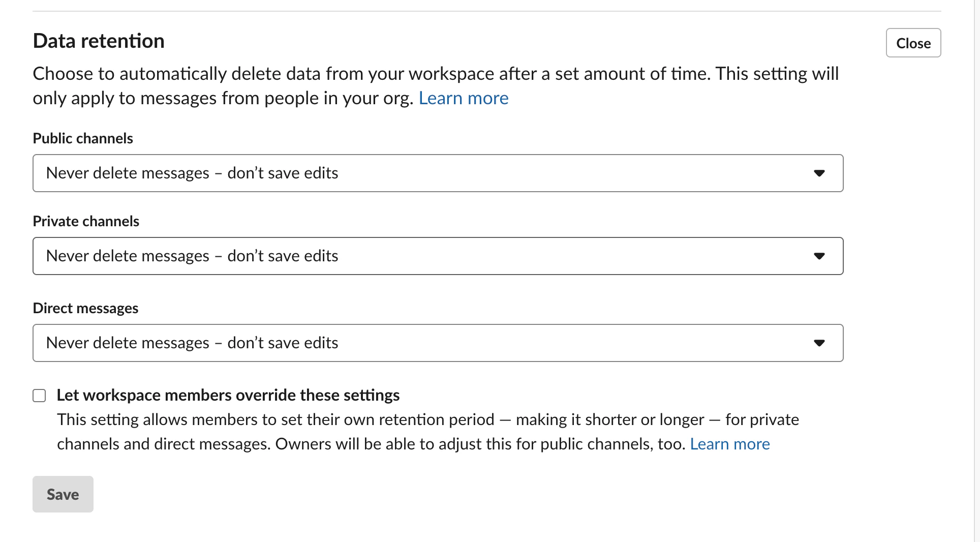The image size is (980, 542).
Task: Select current Public channels retention value
Action: pyautogui.click(x=192, y=173)
